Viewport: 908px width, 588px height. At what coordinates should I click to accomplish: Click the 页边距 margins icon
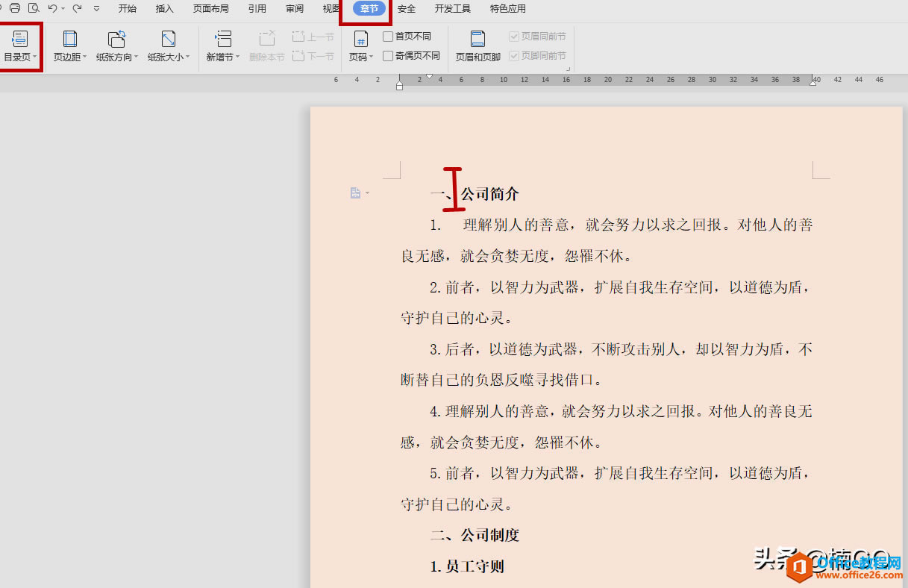click(69, 39)
